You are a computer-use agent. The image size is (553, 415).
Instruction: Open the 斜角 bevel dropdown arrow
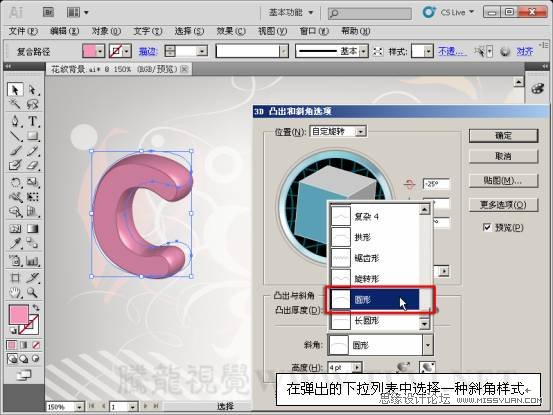point(428,344)
